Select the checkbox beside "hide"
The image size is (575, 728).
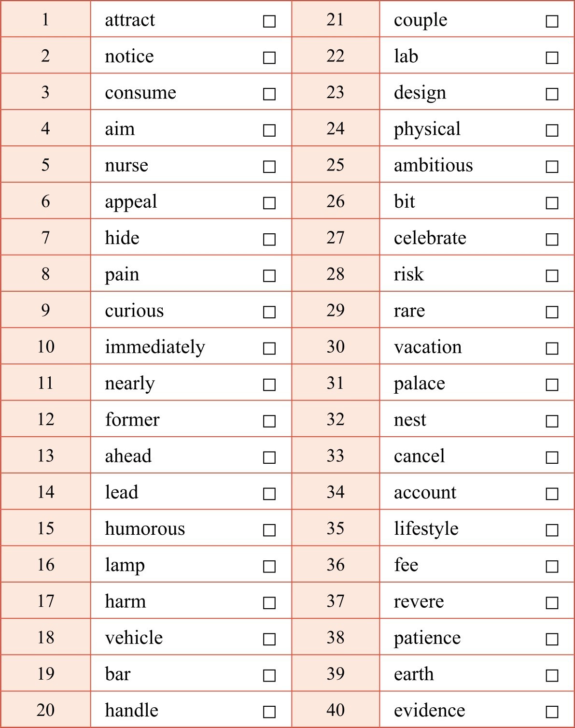269,239
